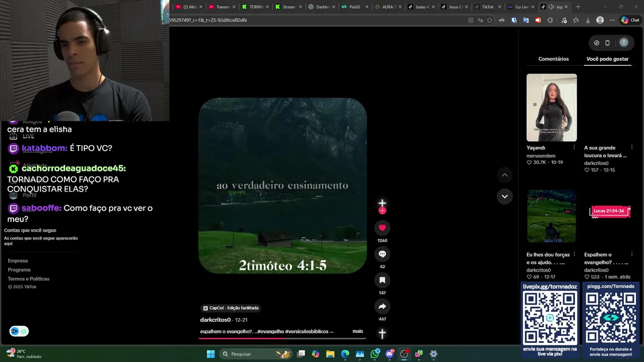
Task: Go to the next video arrow
Action: click(505, 196)
